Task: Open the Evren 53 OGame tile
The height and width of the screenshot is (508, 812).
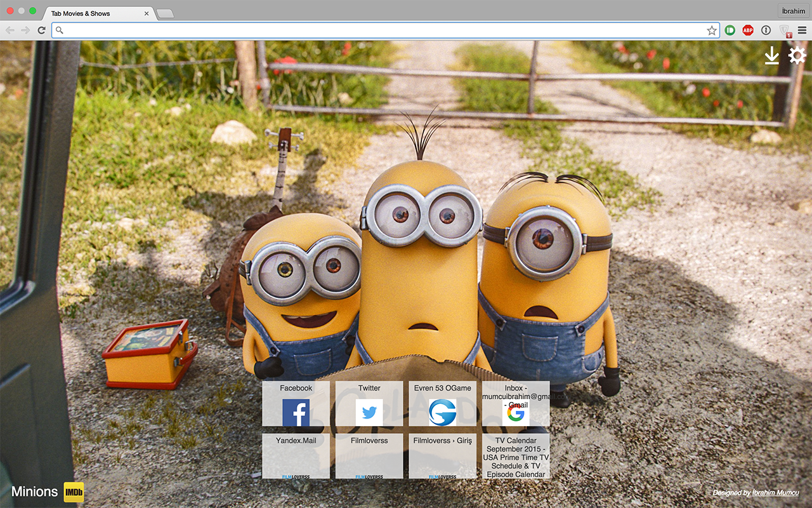Action: click(442, 404)
